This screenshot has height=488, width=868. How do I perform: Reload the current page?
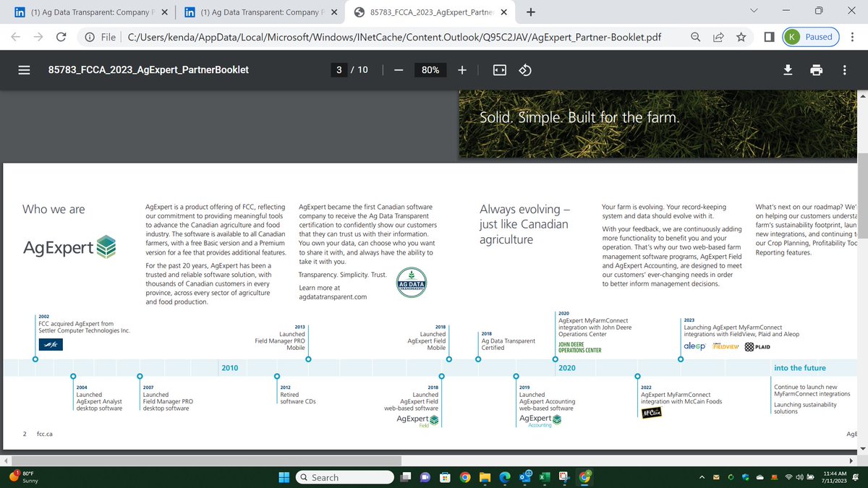click(x=61, y=37)
